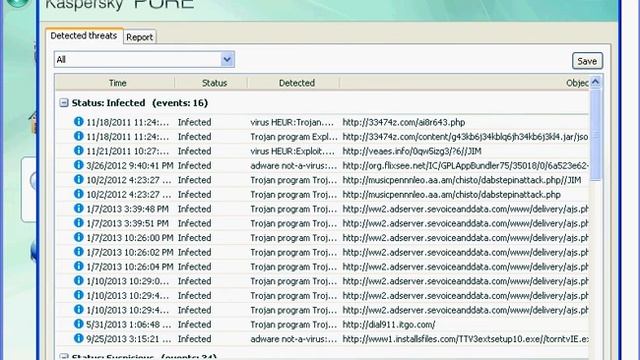Image resolution: width=640 pixels, height=360 pixels.
Task: Sort by the Detected column header
Action: pyautogui.click(x=297, y=83)
